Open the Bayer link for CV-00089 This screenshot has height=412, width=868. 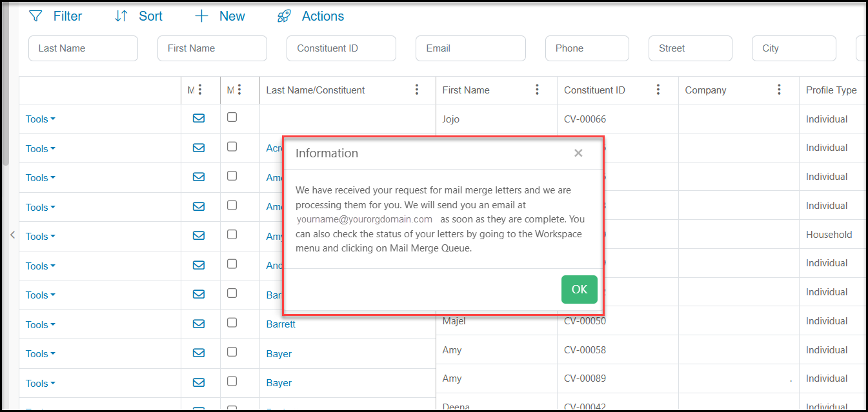279,383
